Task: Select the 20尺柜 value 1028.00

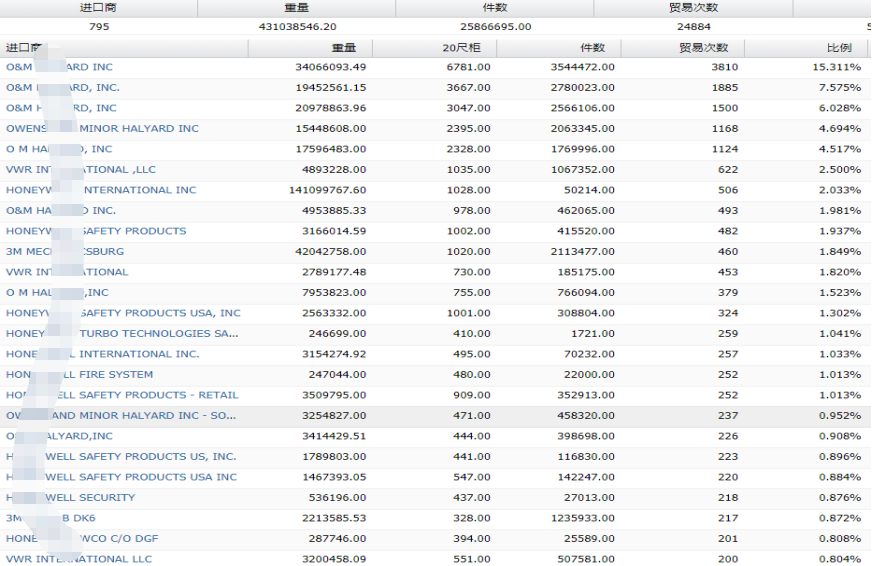Action: tap(468, 190)
